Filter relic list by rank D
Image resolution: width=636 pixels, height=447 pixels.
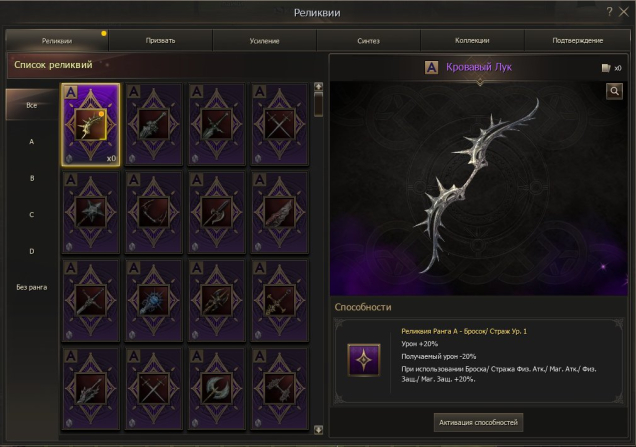click(x=32, y=251)
